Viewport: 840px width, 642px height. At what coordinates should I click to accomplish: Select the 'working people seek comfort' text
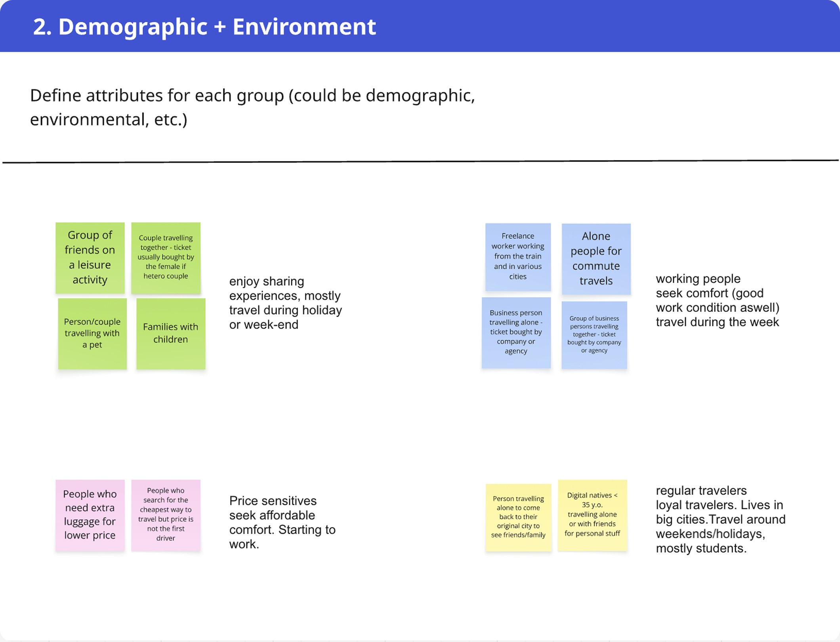717,300
